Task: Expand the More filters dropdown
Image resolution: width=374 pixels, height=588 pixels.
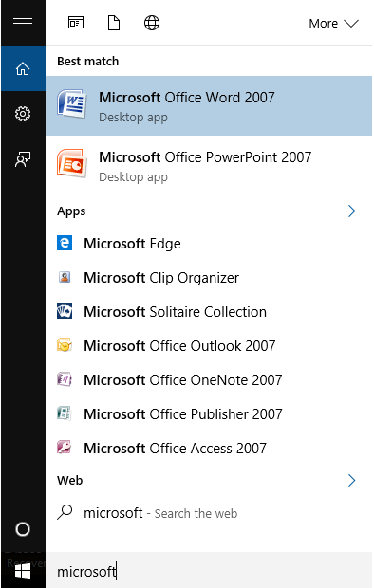Action: [333, 24]
